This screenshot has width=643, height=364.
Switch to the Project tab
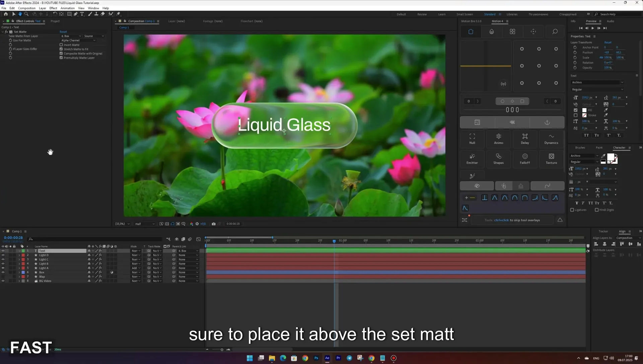tap(55, 21)
